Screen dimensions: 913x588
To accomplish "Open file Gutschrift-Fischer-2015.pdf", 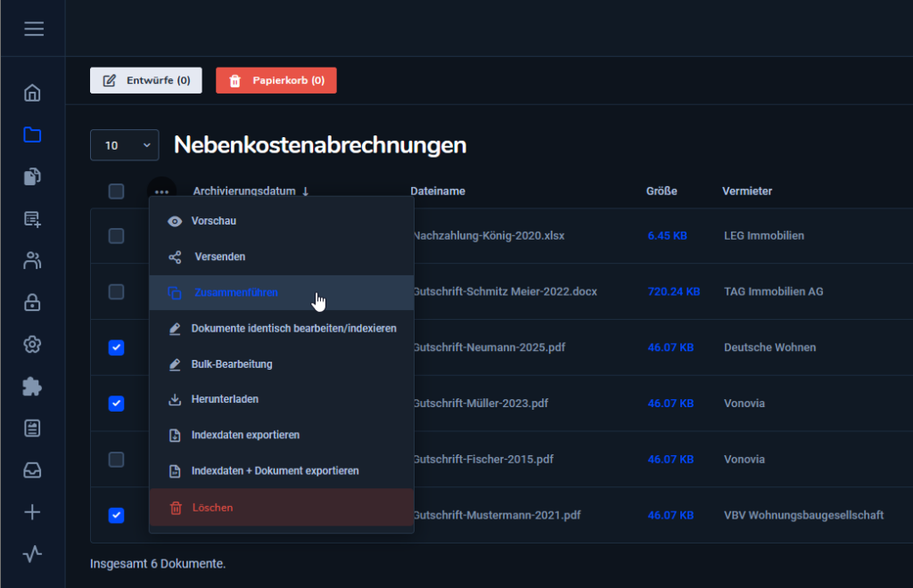I will 483,459.
